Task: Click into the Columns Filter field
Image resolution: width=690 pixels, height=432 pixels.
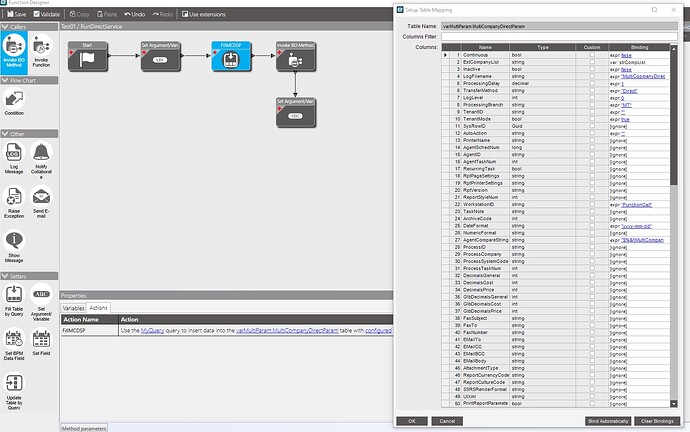Action: (559, 37)
